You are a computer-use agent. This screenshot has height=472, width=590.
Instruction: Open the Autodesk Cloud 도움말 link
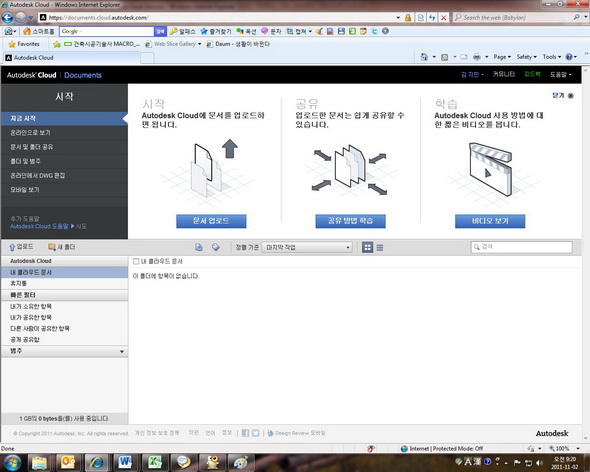click(x=39, y=226)
